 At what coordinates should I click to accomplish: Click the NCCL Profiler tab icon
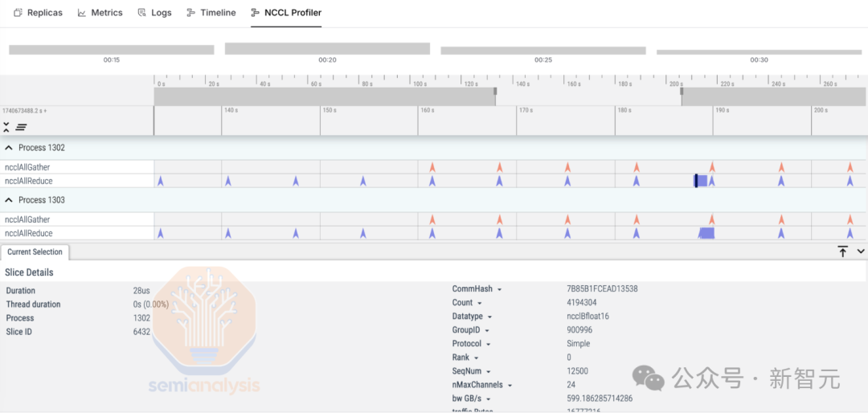point(256,12)
